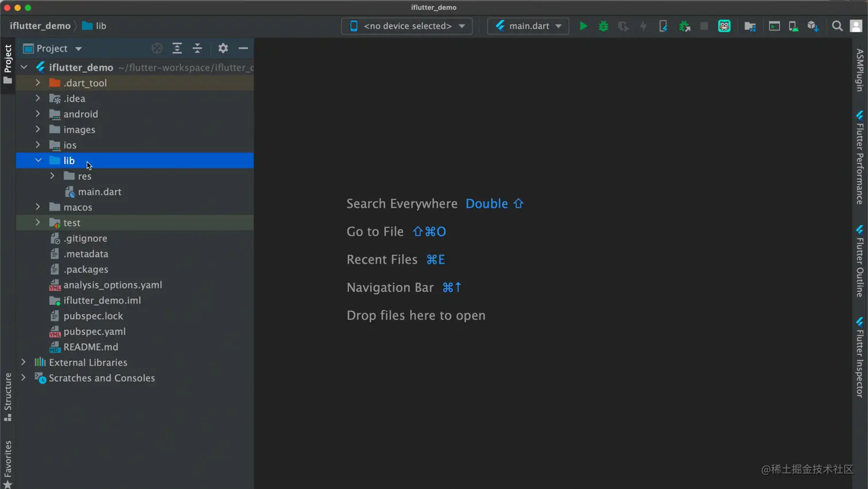868x489 pixels.
Task: Click the 'Recent Files' hint text
Action: point(382,260)
